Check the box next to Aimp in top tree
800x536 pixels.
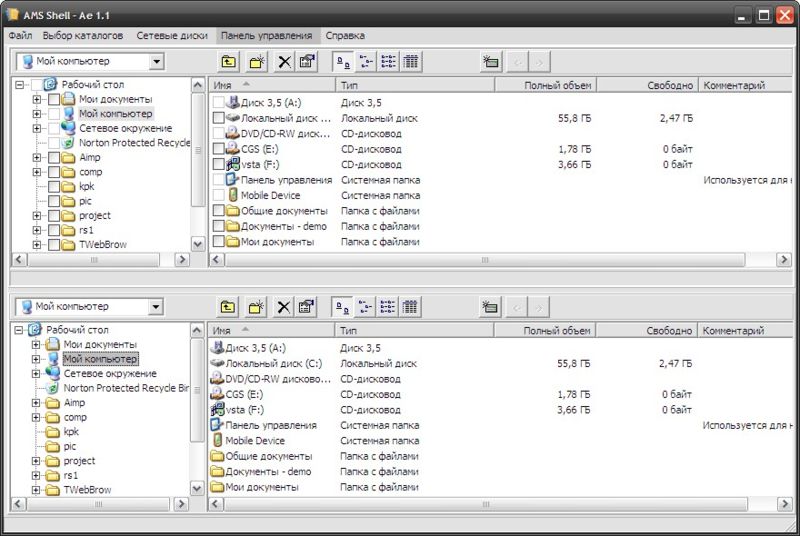click(54, 158)
